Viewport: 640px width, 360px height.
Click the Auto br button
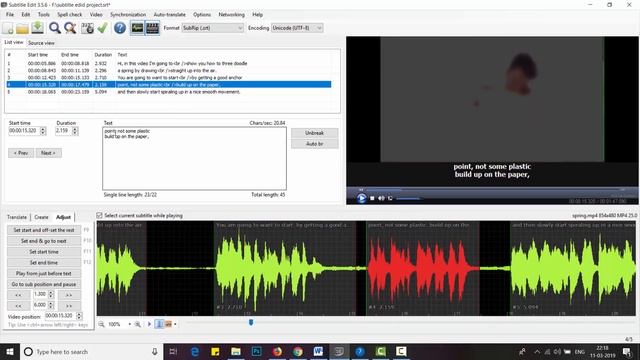[x=314, y=144]
